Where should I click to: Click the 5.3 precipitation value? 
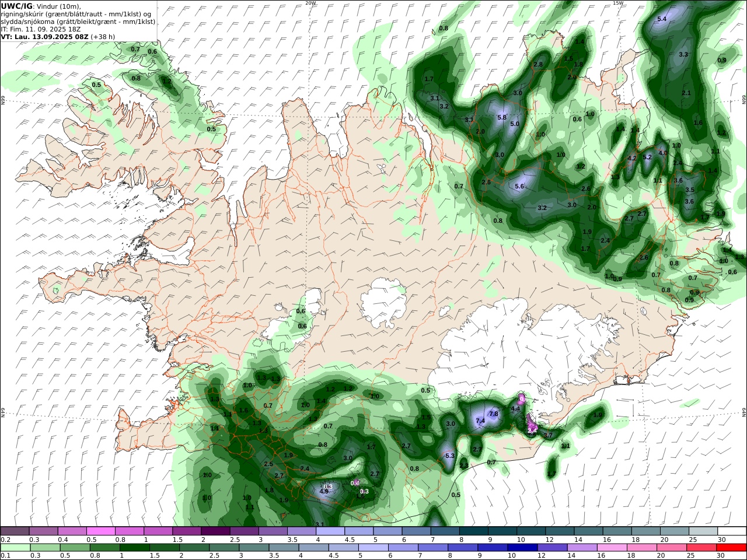click(x=449, y=456)
